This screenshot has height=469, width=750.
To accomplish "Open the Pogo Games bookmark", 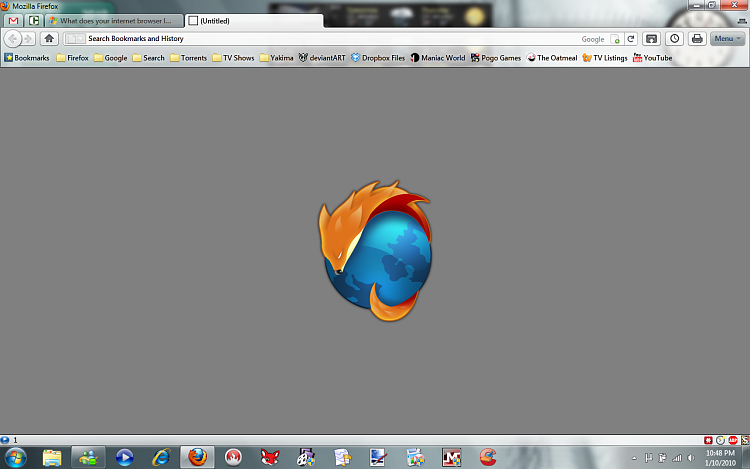I will [496, 58].
